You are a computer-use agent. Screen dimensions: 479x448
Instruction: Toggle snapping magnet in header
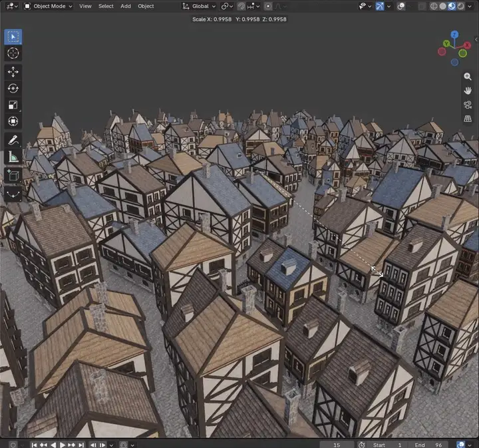click(x=241, y=6)
